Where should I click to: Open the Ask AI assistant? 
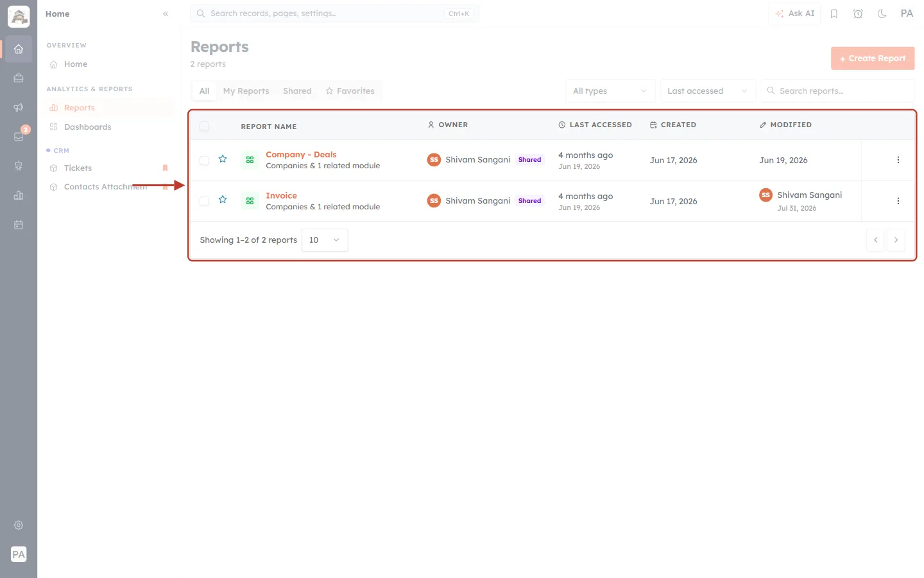pyautogui.click(x=795, y=13)
